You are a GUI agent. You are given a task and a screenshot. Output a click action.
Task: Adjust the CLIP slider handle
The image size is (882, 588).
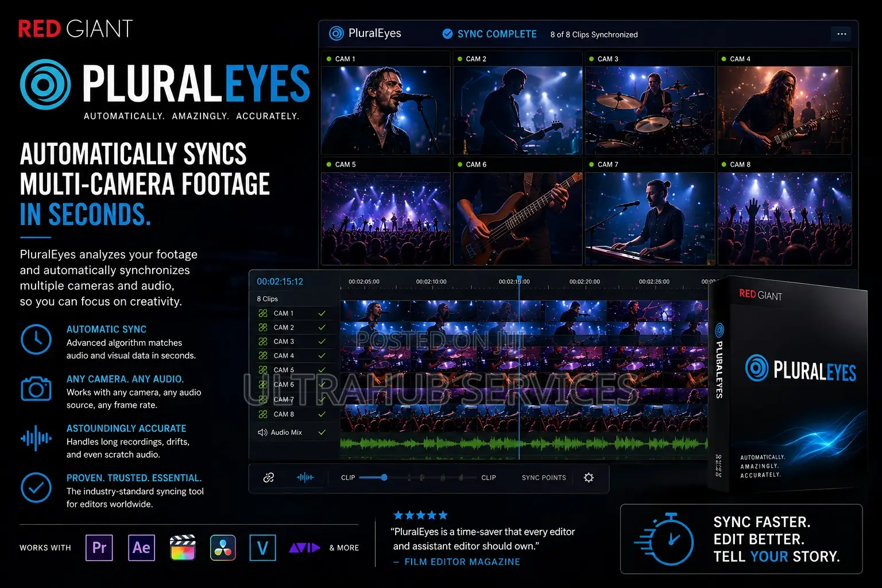point(384,478)
